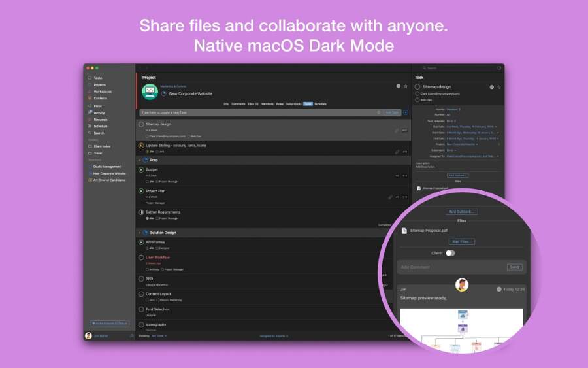This screenshot has width=588, height=368.
Task: Collapse the Solution Design section
Action: pos(139,233)
